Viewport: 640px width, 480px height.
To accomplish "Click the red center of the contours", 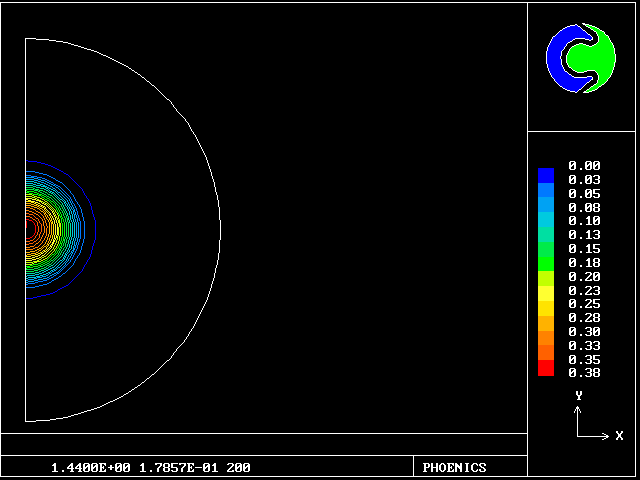I will (27, 227).
